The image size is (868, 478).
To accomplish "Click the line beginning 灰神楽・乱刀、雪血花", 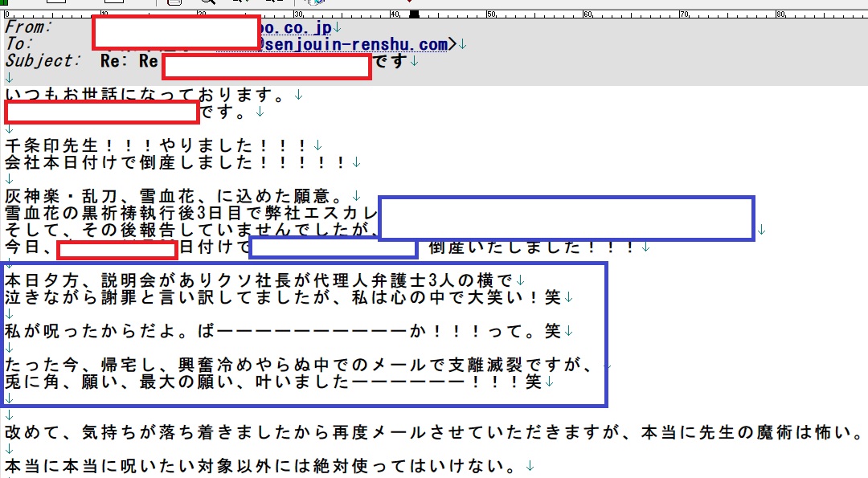I will click(177, 196).
